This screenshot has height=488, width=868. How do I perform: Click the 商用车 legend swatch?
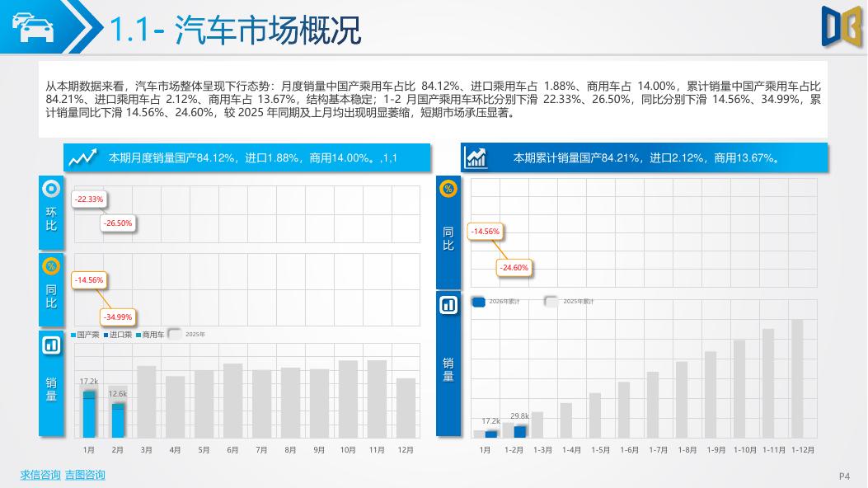(138, 335)
